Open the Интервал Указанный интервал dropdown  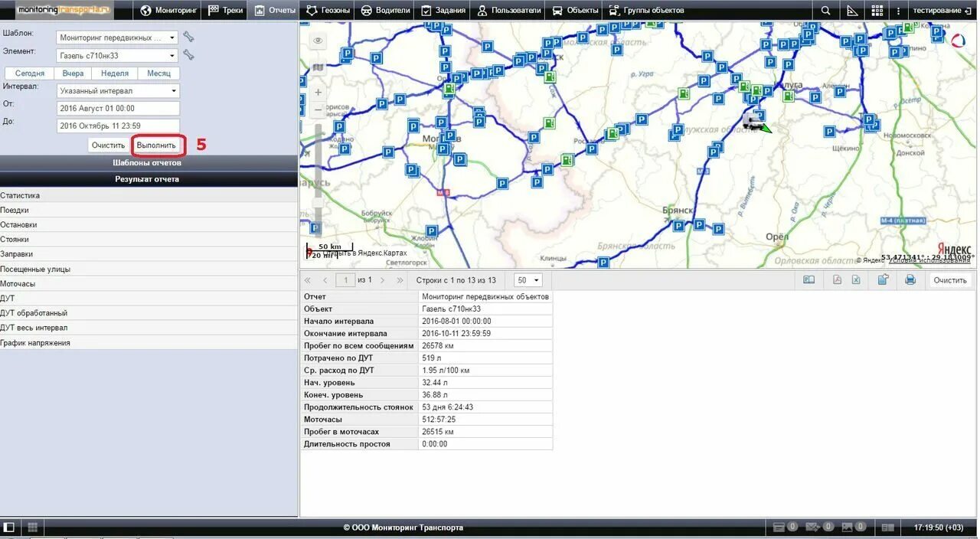[117, 91]
